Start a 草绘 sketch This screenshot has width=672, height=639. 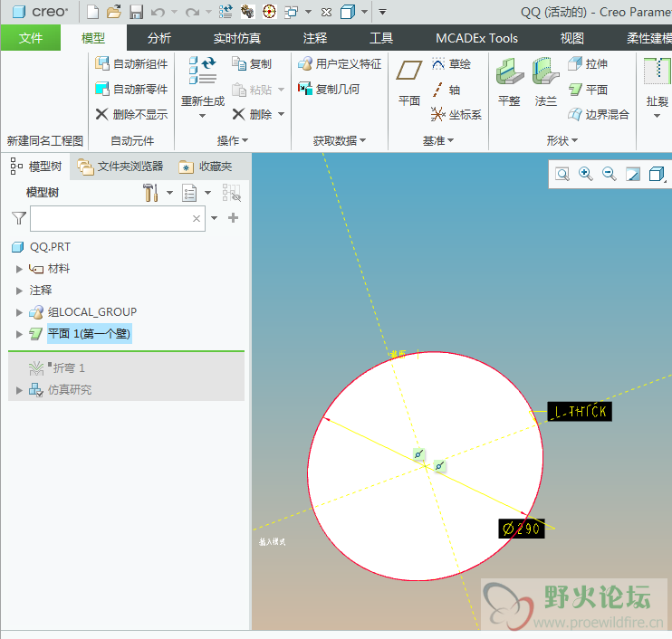(x=451, y=64)
